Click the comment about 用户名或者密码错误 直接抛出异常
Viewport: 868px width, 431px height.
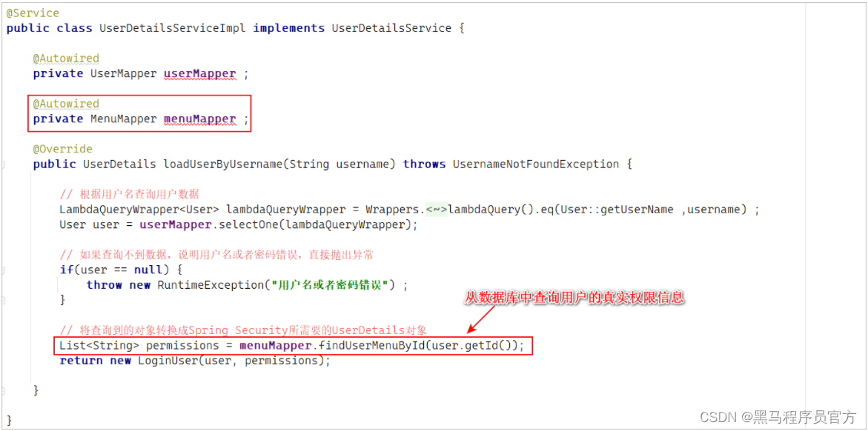click(x=216, y=255)
